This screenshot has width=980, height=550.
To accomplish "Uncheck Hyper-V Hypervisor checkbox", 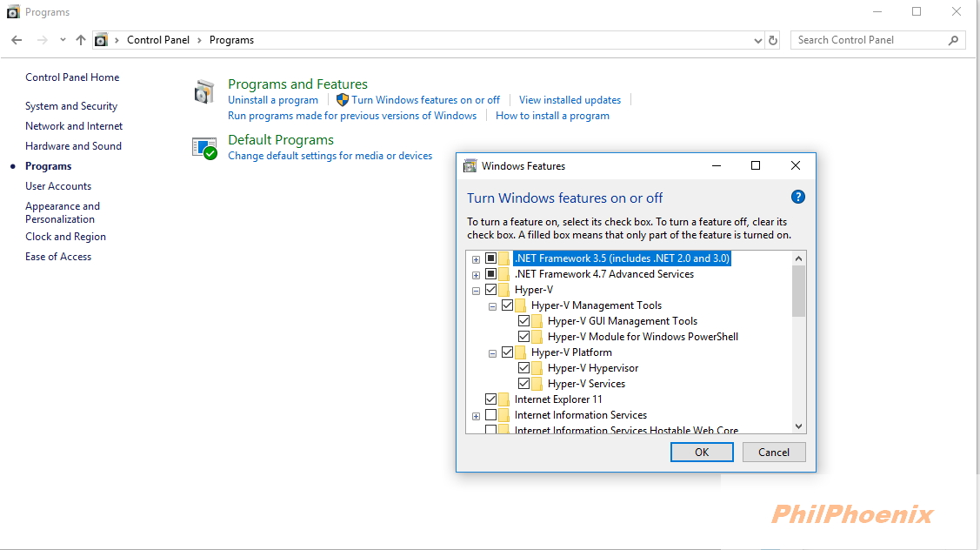I will tap(523, 368).
